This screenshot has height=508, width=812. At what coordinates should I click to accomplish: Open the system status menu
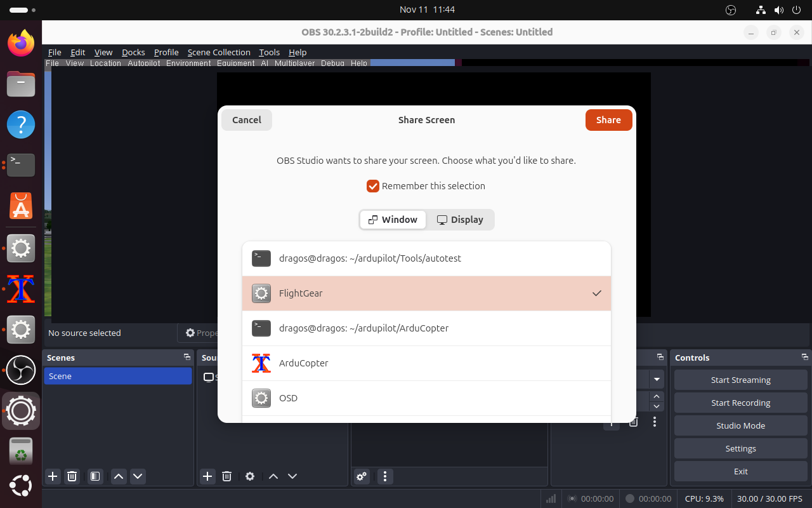click(x=780, y=10)
